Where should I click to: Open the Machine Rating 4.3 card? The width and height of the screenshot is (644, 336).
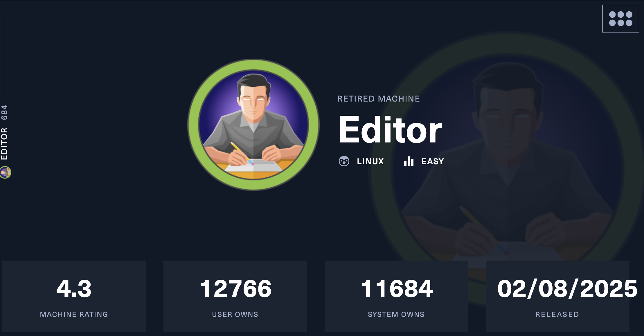(74, 296)
